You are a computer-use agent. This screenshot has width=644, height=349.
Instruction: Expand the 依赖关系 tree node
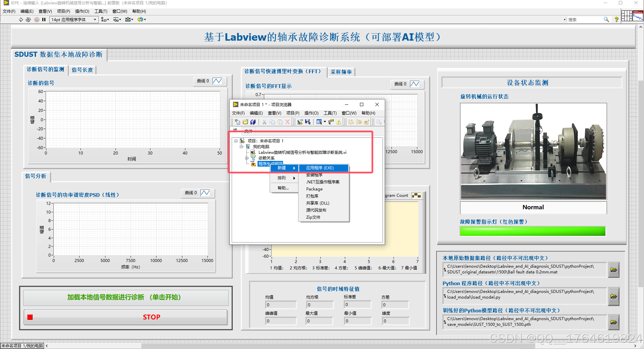pyautogui.click(x=246, y=158)
